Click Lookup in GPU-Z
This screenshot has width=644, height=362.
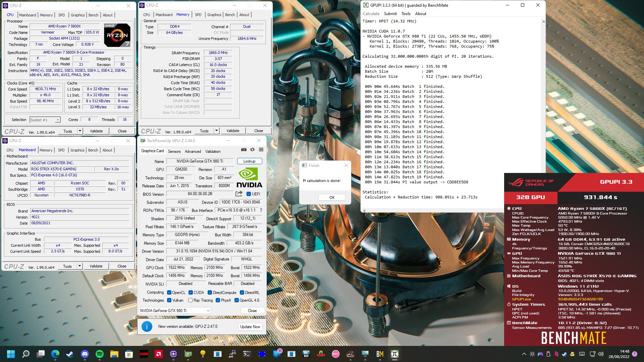pyautogui.click(x=249, y=161)
